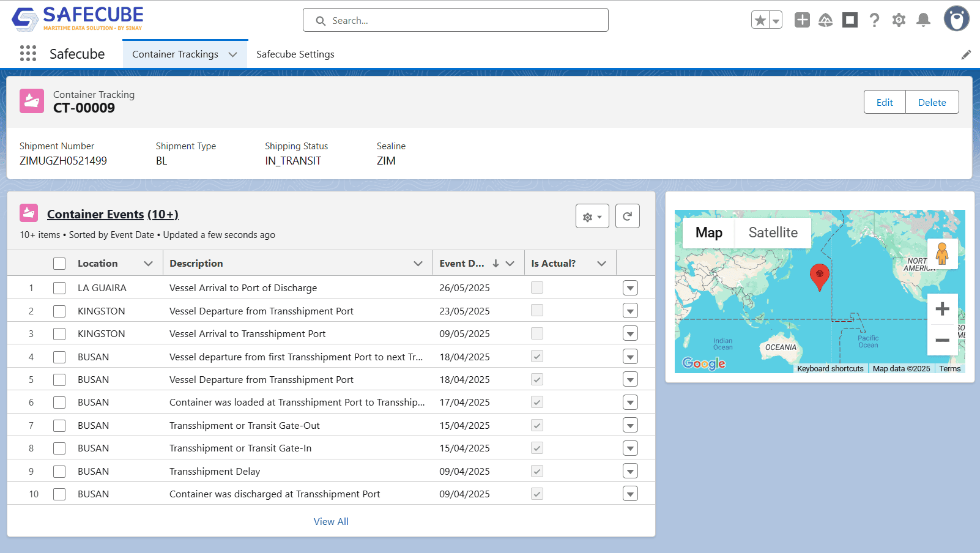Select row 10 BUSAN checkbox
This screenshot has width=980, height=553.
[x=59, y=494]
